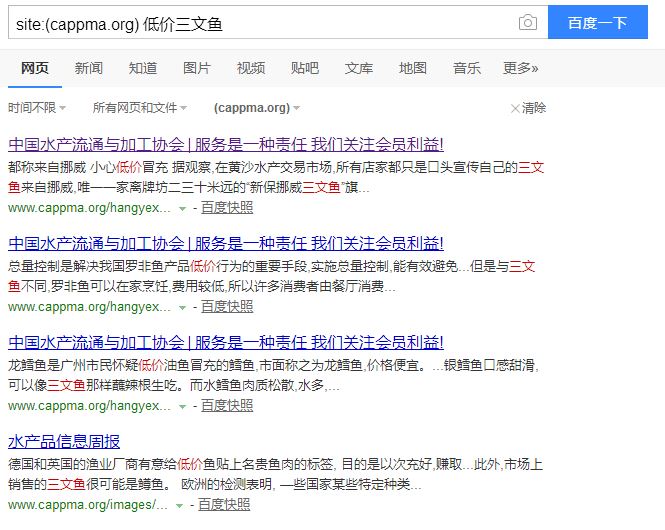This screenshot has height=530, width=665.
Task: Expand dropdown arrow beside third result URL
Action: click(x=182, y=407)
